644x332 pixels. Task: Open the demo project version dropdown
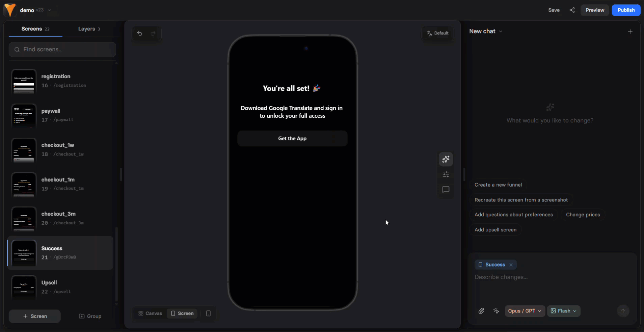pyautogui.click(x=50, y=10)
